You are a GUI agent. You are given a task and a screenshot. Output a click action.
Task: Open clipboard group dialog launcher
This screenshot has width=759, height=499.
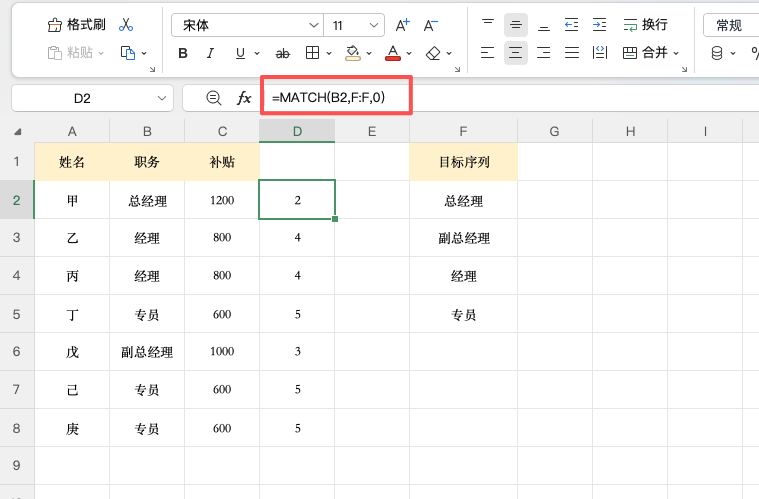pos(152,70)
